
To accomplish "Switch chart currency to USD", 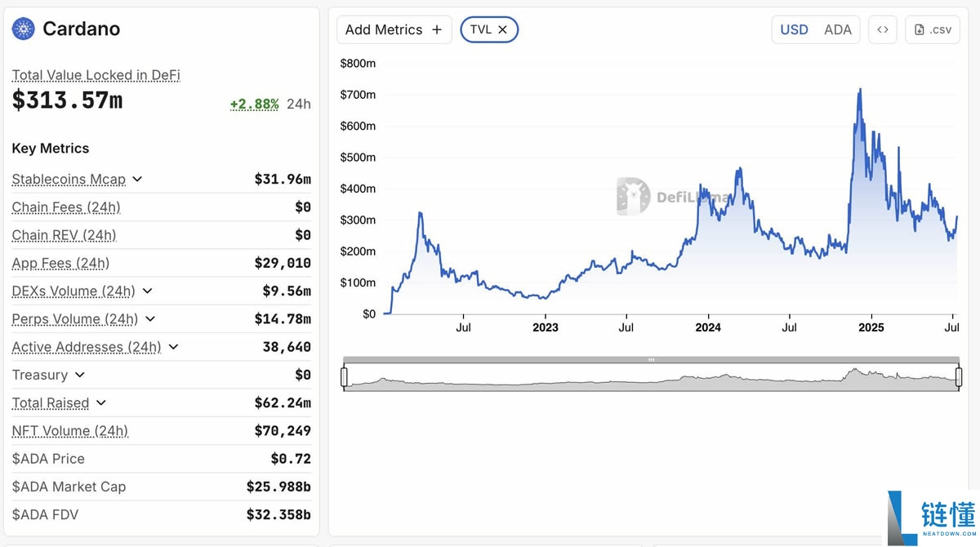I will [794, 30].
